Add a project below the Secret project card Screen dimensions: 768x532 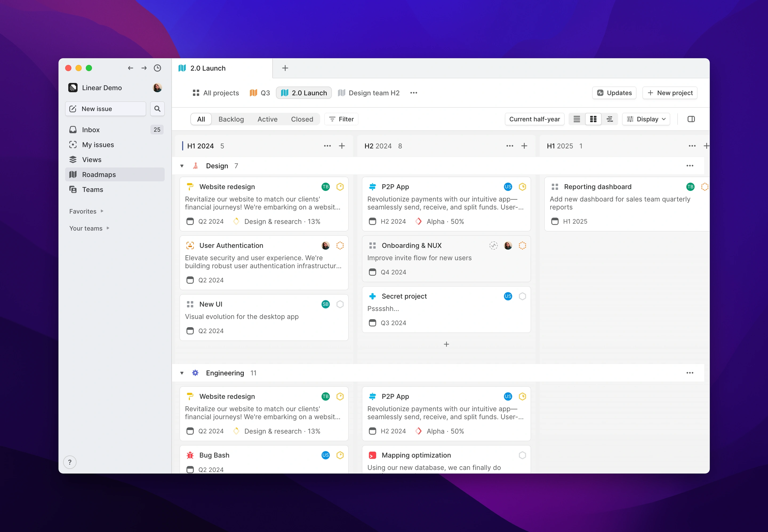click(446, 344)
